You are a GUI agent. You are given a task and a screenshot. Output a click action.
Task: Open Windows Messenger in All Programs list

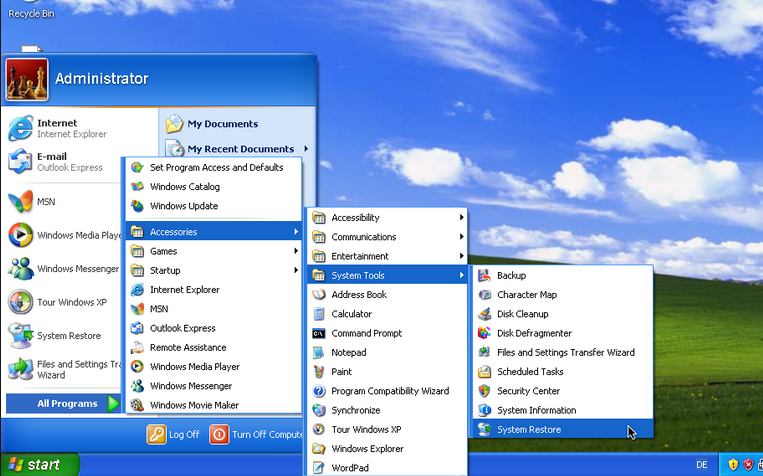(214, 386)
